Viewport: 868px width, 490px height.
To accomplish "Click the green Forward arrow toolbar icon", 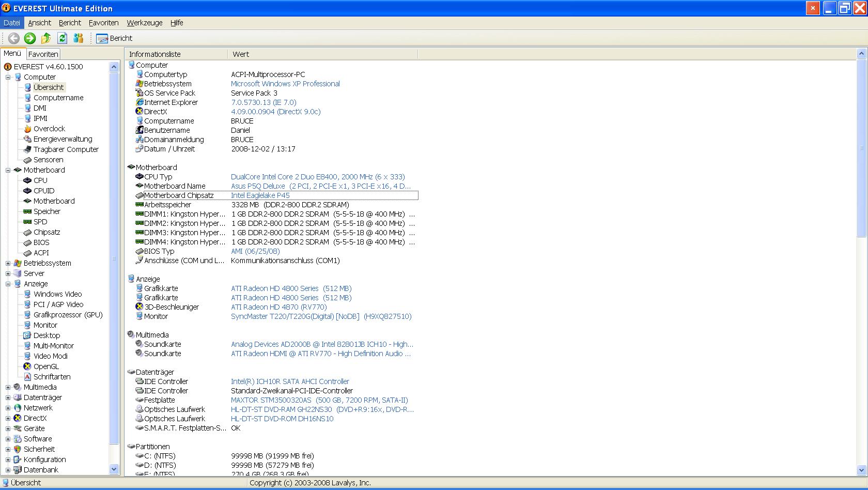I will pos(30,38).
